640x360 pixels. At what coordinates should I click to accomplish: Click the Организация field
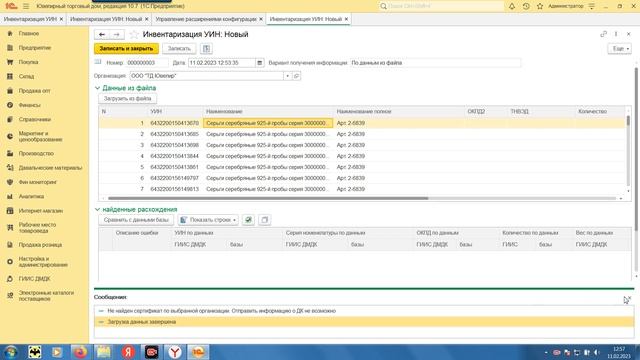coord(207,76)
